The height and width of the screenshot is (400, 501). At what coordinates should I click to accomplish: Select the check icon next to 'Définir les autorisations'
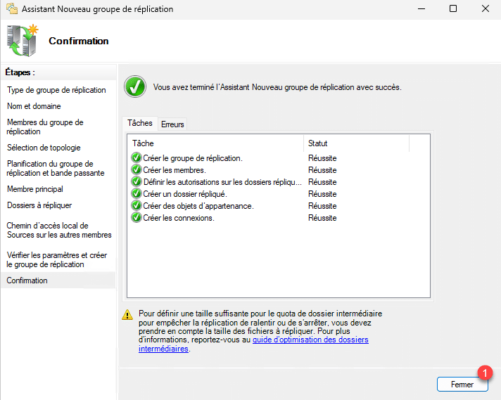point(136,182)
